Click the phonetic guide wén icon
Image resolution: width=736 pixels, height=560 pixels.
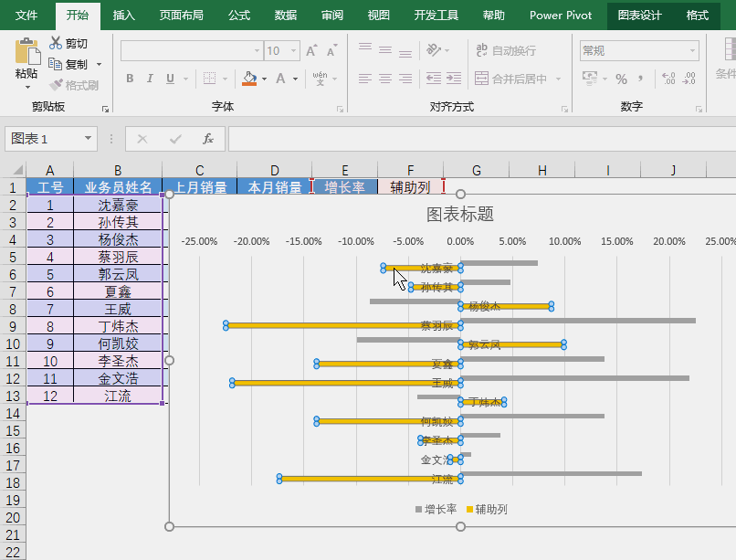pos(320,79)
